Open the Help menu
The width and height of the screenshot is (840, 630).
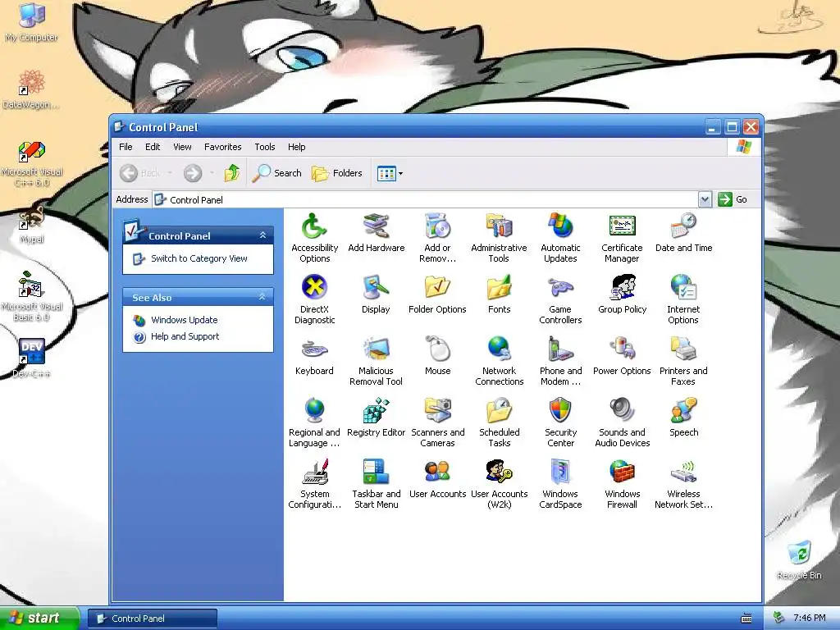coord(296,147)
